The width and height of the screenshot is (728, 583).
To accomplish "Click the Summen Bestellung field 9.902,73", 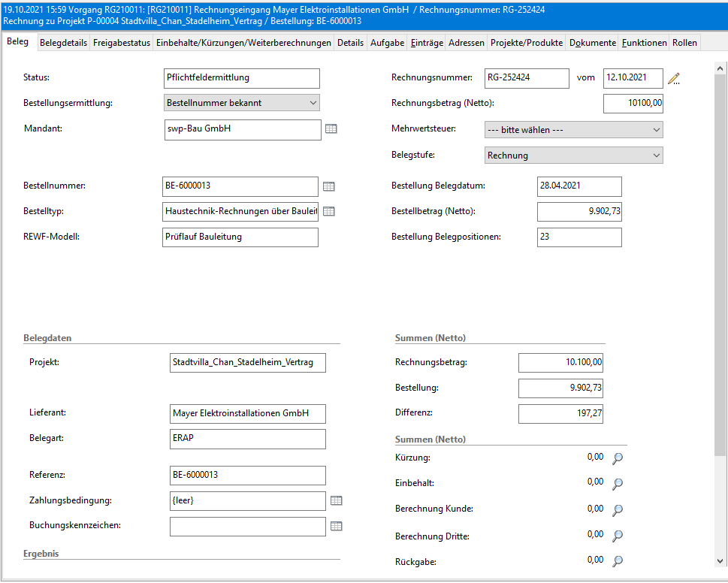I will pyautogui.click(x=561, y=388).
